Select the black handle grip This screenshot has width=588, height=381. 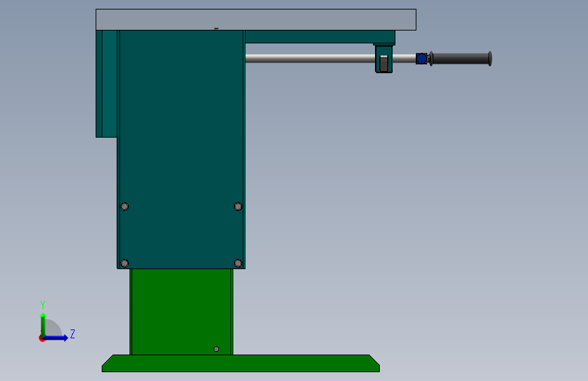[x=460, y=59]
